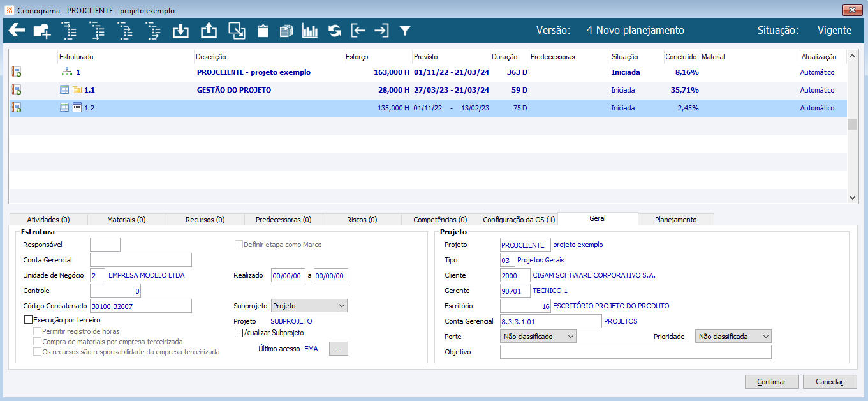Viewport: 868px width, 401px height.
Task: Click the 135,000 H effort value
Action: (x=394, y=108)
